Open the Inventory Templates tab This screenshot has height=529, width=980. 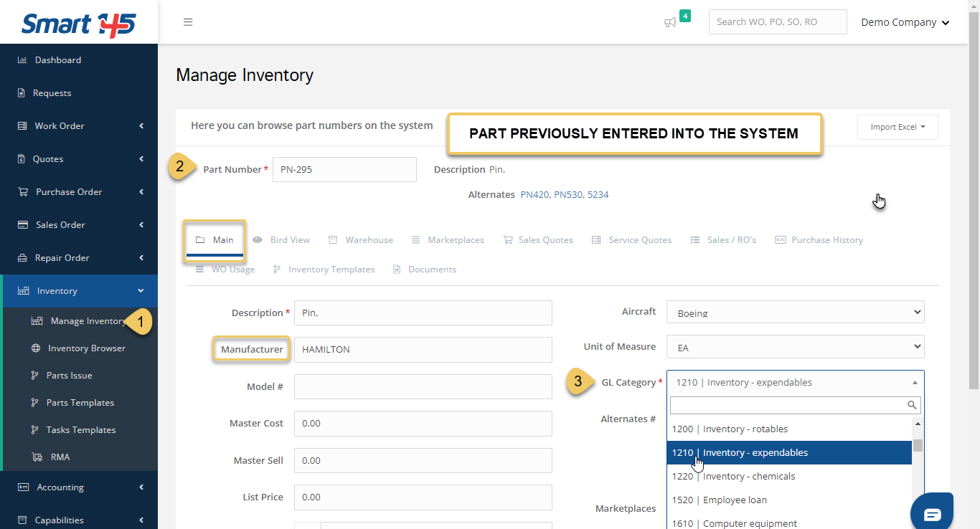point(324,270)
